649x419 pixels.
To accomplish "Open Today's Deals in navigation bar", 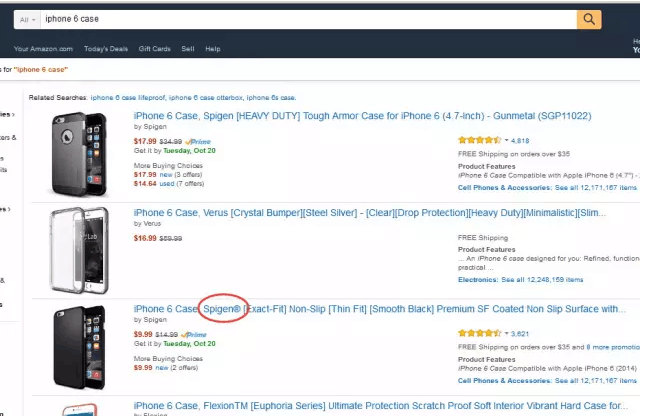I will (x=106, y=49).
